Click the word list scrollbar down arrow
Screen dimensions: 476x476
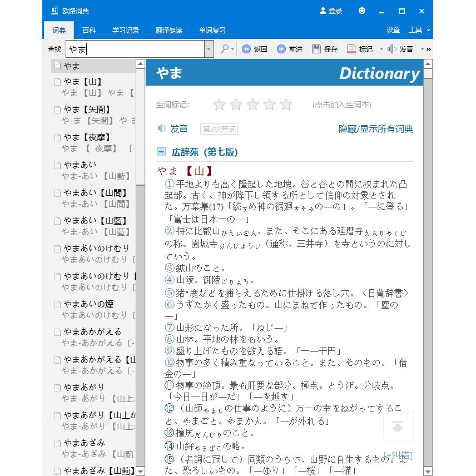tap(140, 472)
